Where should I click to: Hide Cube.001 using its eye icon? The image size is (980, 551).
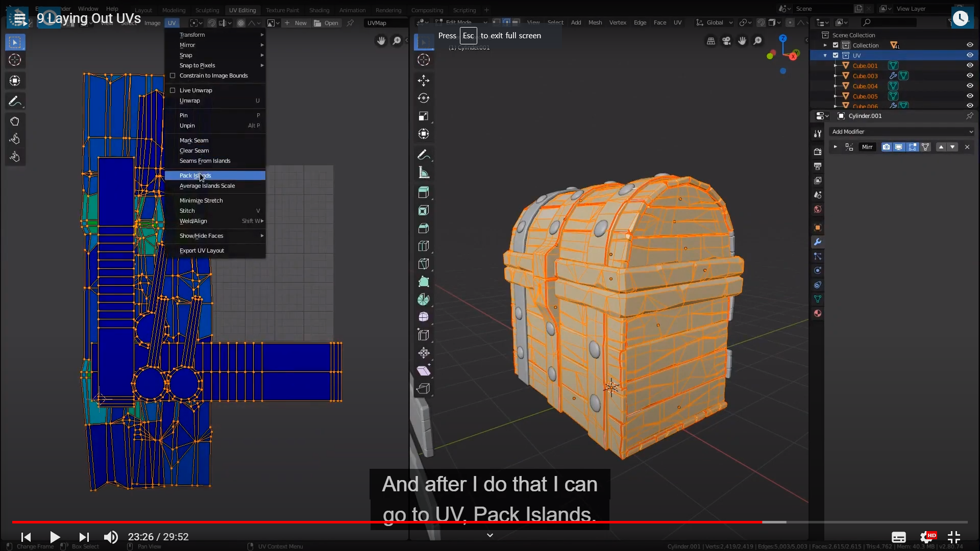point(970,65)
